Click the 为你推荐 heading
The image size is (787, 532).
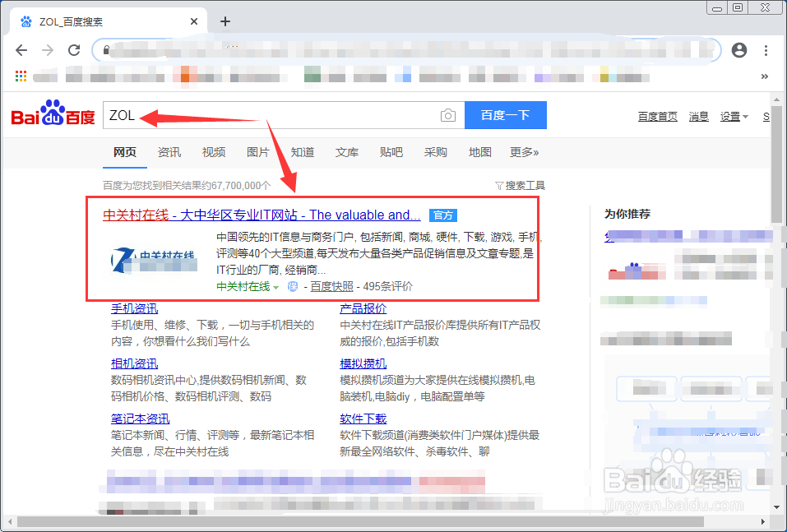pyautogui.click(x=627, y=214)
